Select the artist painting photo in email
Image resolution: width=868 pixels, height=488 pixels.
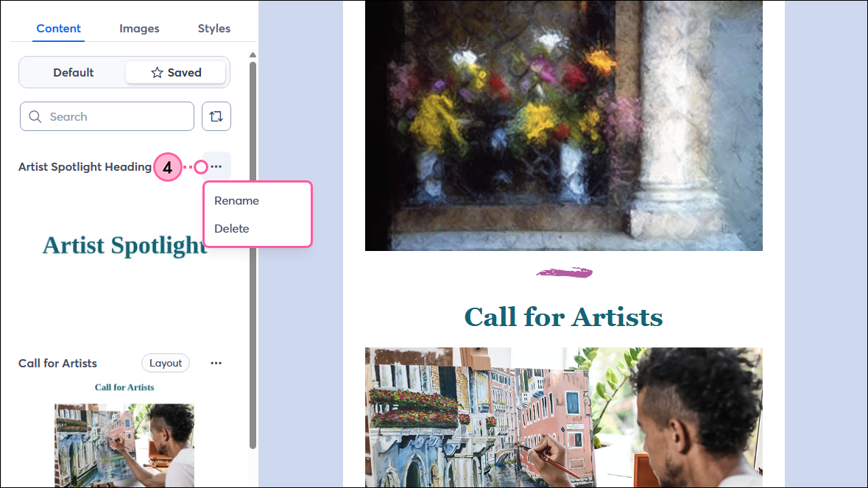(563, 417)
